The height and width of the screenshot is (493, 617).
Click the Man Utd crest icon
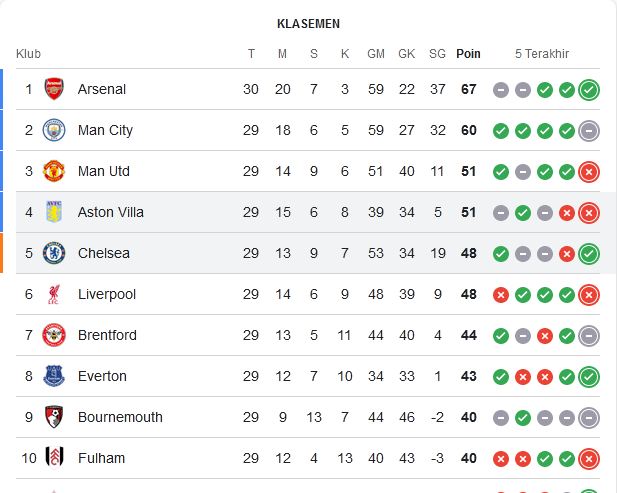54,171
